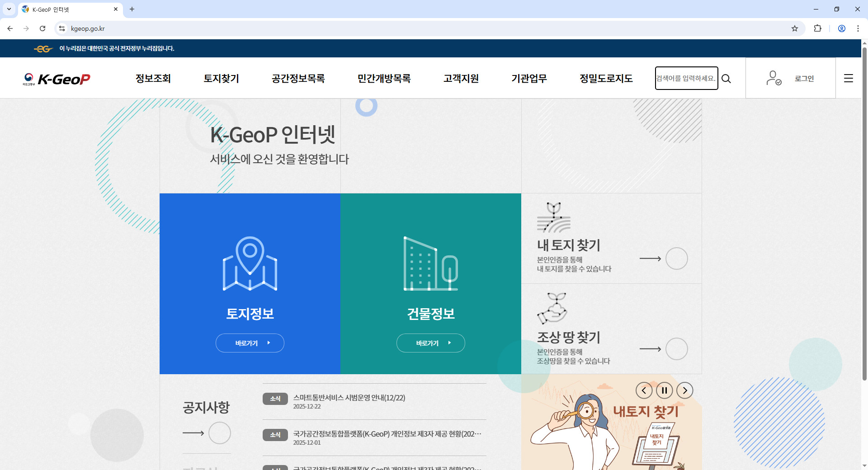Click the K-GeoP site logo
The height and width of the screenshot is (470, 868).
[x=56, y=79]
